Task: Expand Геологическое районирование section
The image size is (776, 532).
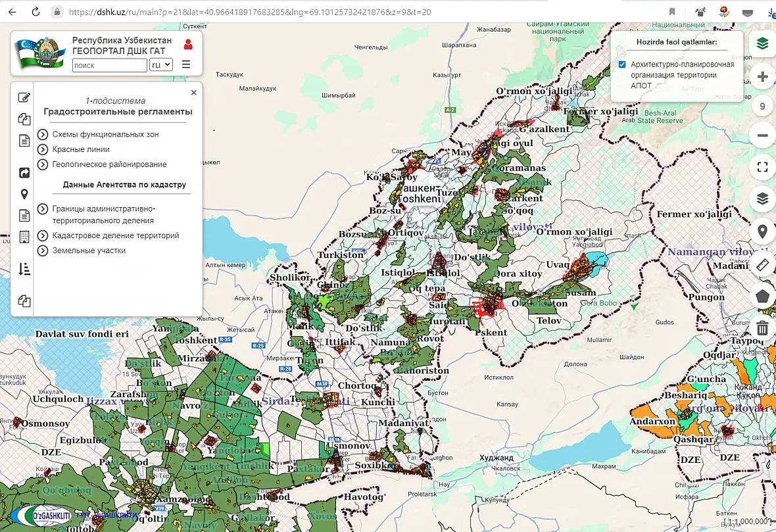Action: (x=43, y=164)
